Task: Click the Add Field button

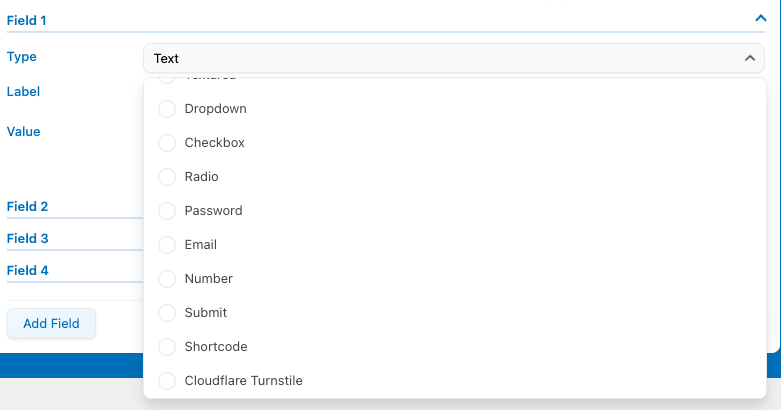Action: click(51, 324)
